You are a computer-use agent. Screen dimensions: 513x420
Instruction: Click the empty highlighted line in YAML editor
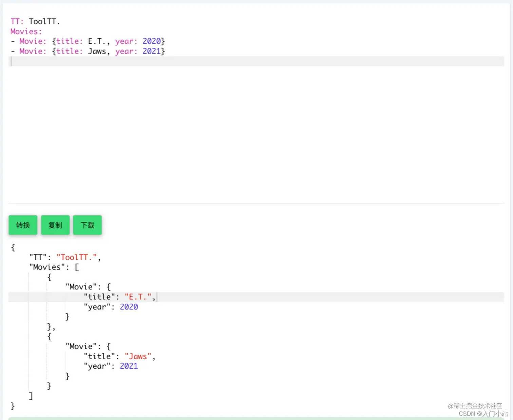click(256, 61)
